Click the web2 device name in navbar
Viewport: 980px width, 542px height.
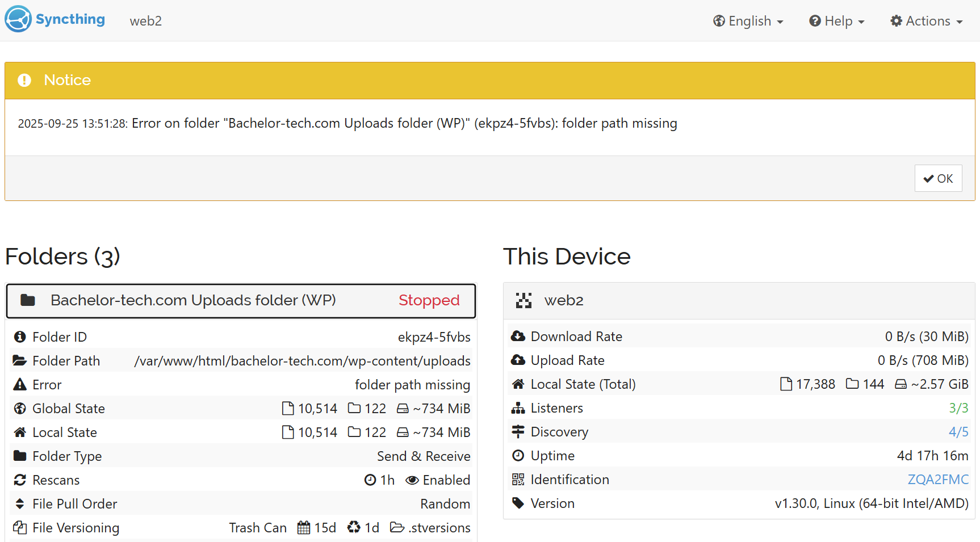click(146, 21)
